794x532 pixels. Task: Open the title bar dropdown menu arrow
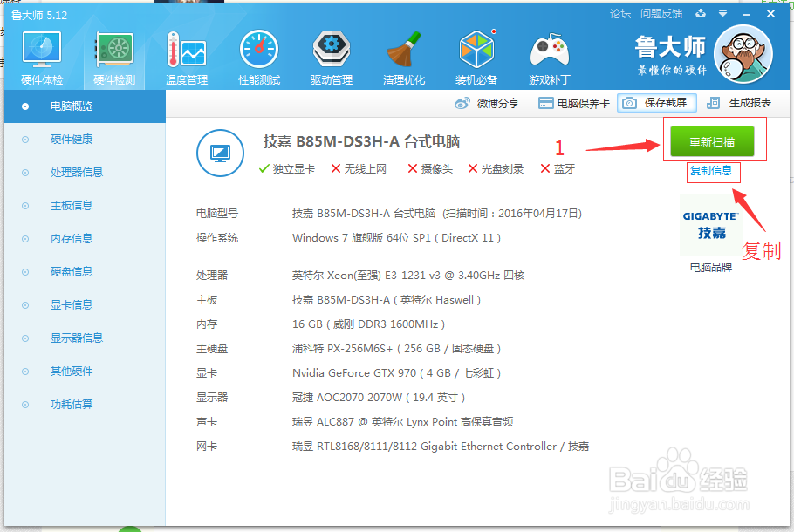click(722, 14)
